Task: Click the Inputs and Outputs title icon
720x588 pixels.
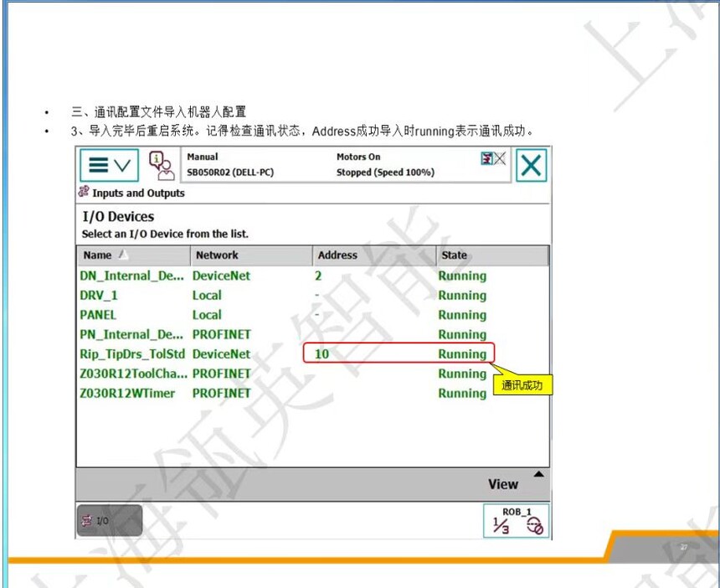Action: tap(84, 192)
